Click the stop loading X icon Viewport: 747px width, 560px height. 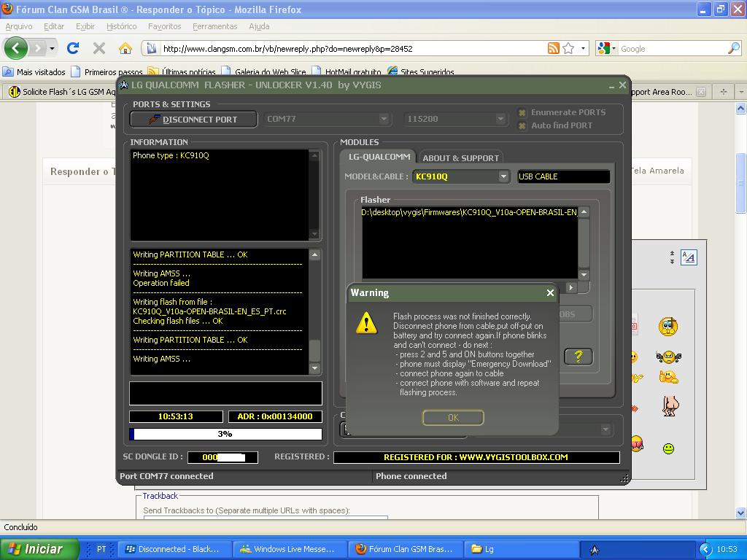coord(99,48)
